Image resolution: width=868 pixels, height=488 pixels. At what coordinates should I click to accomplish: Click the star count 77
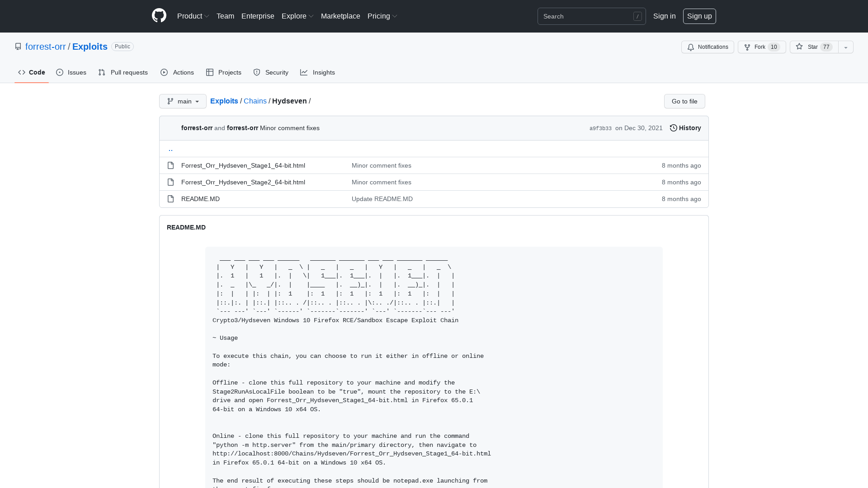point(826,47)
